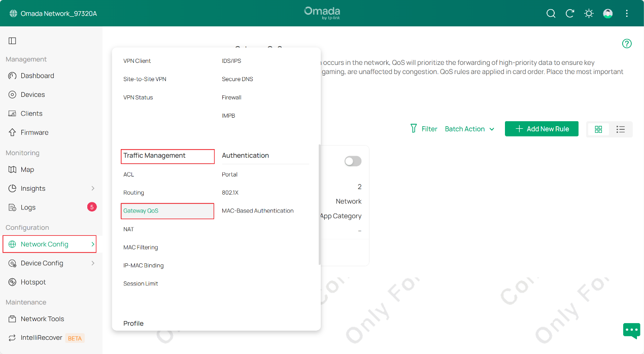Refresh the page using the reload icon
644x354 pixels.
569,13
